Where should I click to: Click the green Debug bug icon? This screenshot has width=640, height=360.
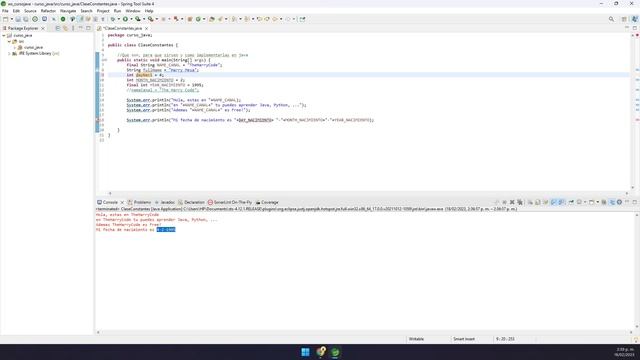pos(113,19)
